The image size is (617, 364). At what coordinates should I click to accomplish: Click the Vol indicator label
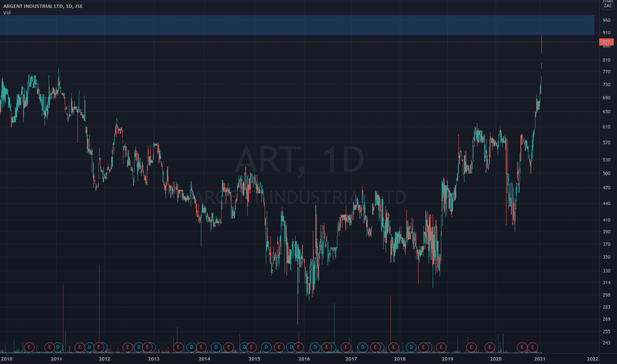point(7,13)
